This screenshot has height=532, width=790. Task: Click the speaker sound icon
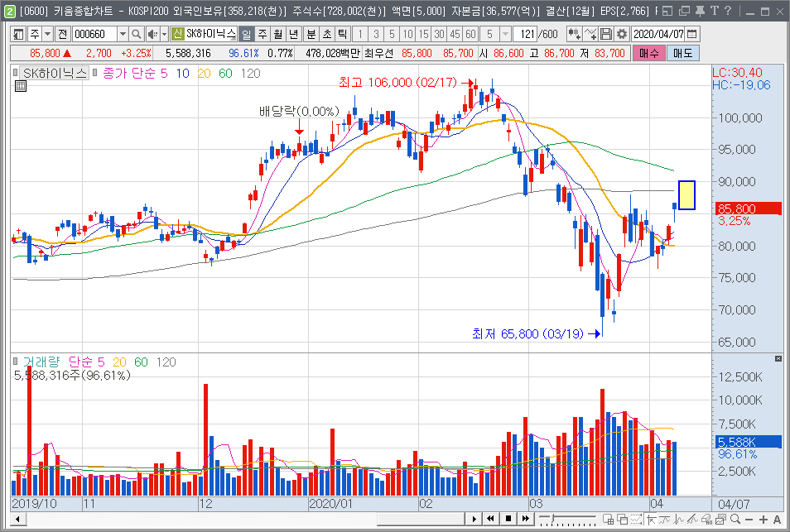tap(152, 34)
